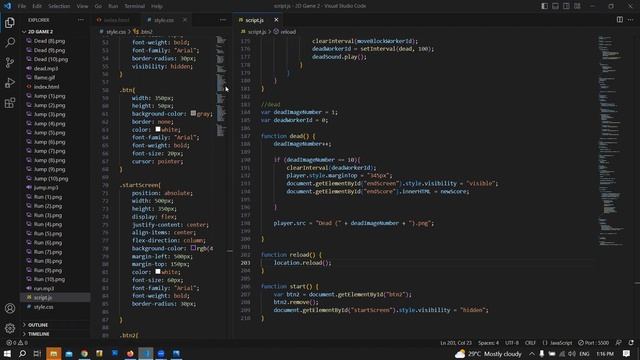The width and height of the screenshot is (640, 360).
Task: Toggle the bottom panel visibility
Action: pos(556,6)
